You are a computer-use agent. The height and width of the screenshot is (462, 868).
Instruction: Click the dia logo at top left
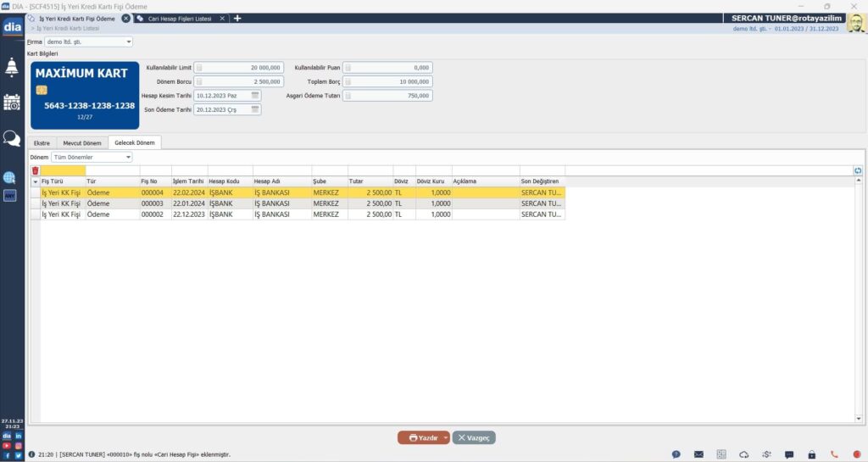point(12,26)
